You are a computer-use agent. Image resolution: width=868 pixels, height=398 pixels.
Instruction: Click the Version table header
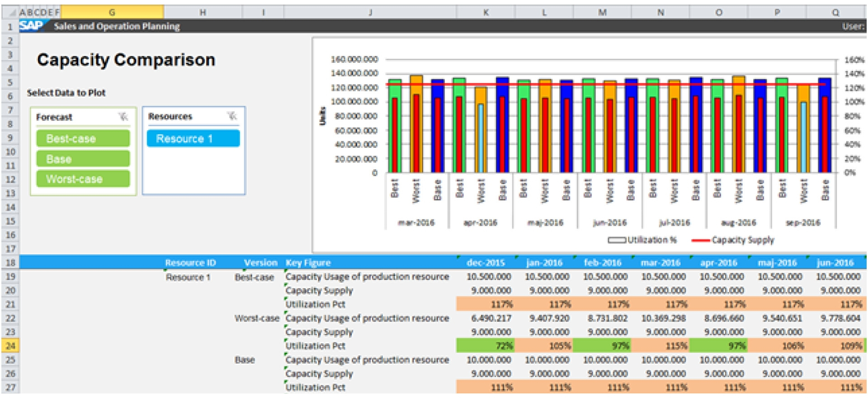tap(260, 263)
